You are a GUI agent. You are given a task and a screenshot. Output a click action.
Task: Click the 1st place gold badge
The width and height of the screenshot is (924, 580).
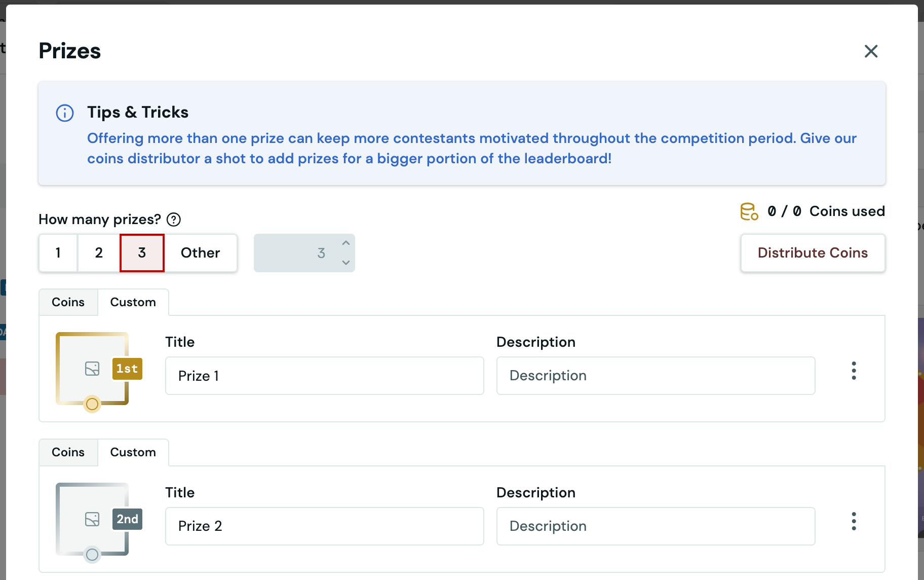coord(127,369)
